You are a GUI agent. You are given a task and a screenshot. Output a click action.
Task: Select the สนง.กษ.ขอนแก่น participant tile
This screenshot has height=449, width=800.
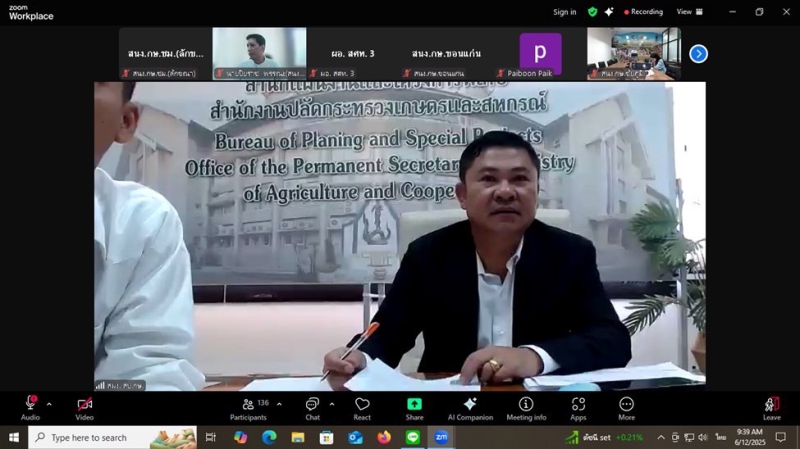point(446,54)
